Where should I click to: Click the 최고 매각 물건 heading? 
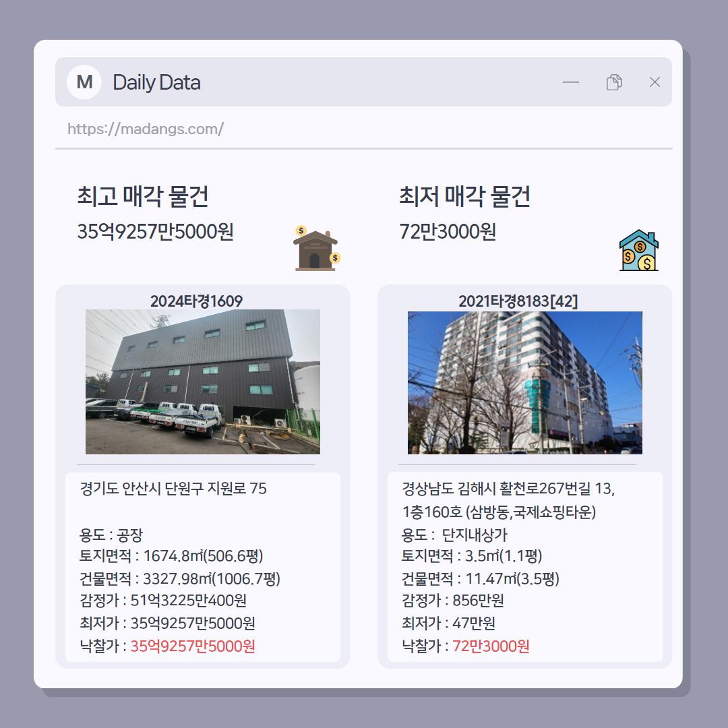(x=143, y=196)
